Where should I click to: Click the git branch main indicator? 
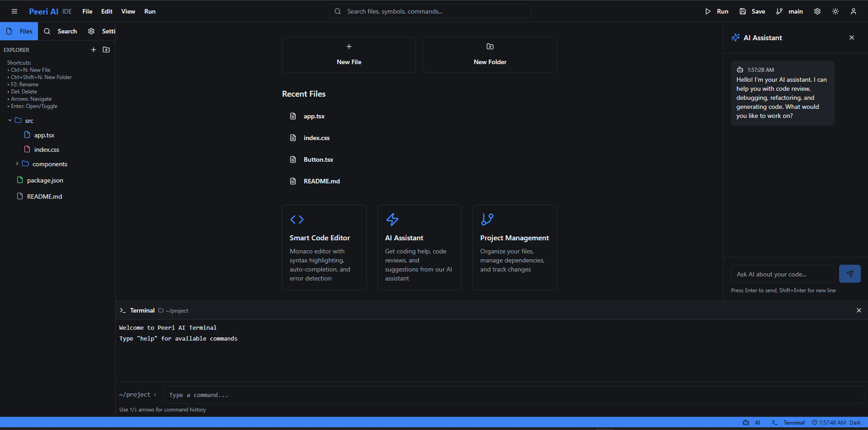[x=790, y=11]
